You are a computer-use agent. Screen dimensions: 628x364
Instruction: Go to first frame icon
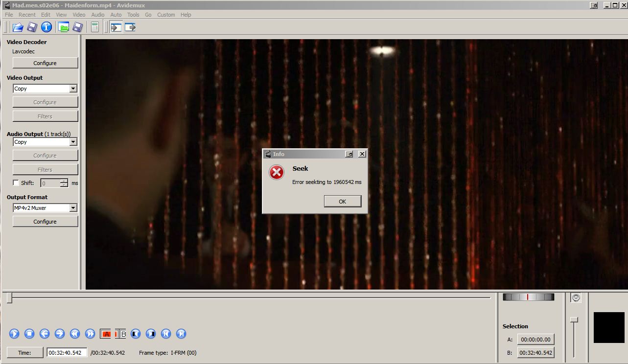point(166,334)
